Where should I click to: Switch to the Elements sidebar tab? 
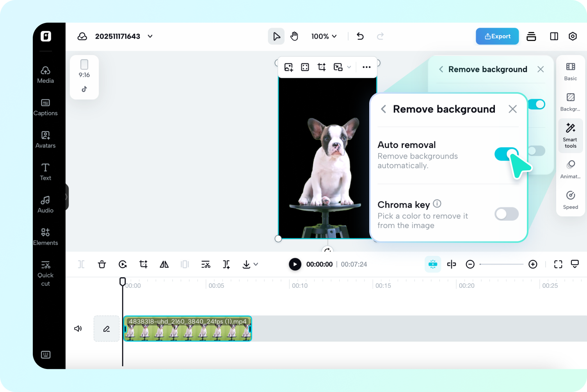(x=45, y=237)
